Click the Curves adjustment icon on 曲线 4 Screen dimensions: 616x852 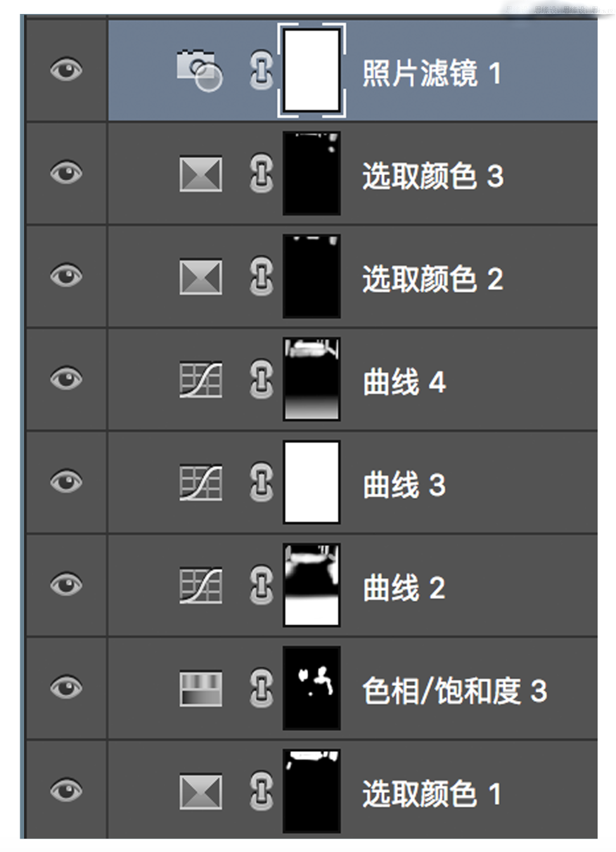click(201, 380)
